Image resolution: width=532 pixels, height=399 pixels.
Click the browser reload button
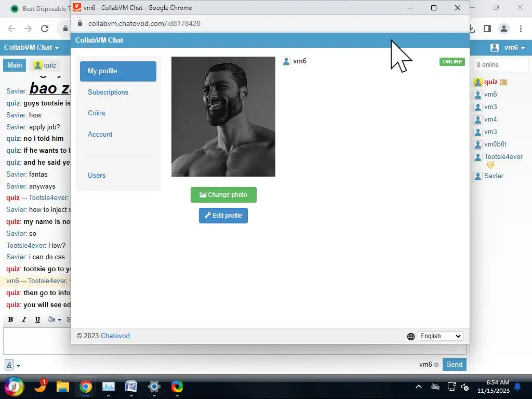[45, 29]
